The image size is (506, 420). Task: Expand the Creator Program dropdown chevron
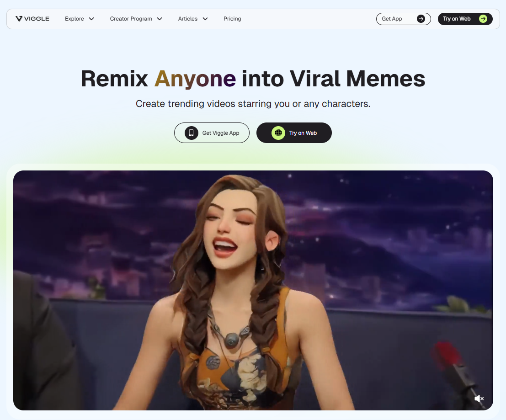(160, 19)
